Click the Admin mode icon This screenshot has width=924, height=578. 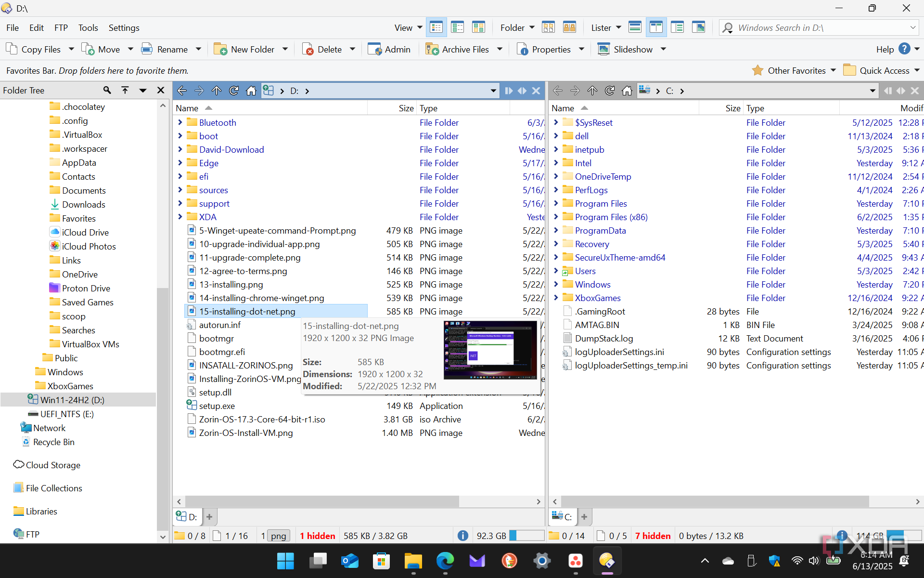[374, 49]
